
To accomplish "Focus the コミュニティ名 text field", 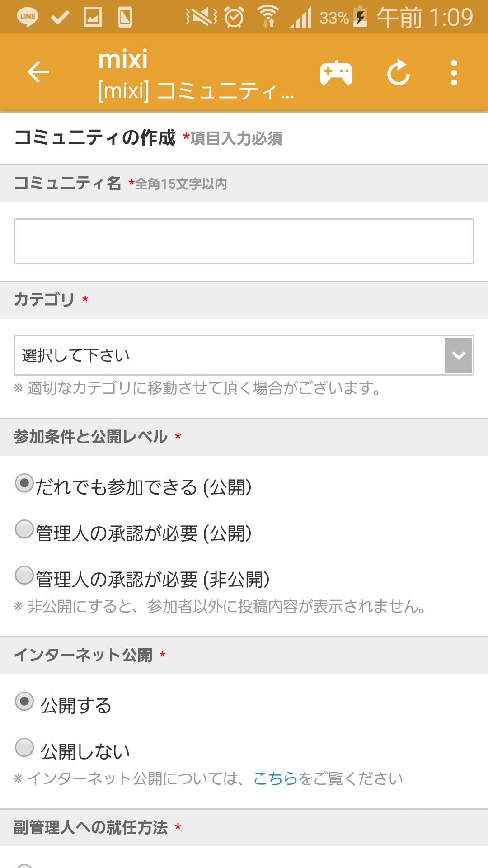I will pyautogui.click(x=244, y=241).
